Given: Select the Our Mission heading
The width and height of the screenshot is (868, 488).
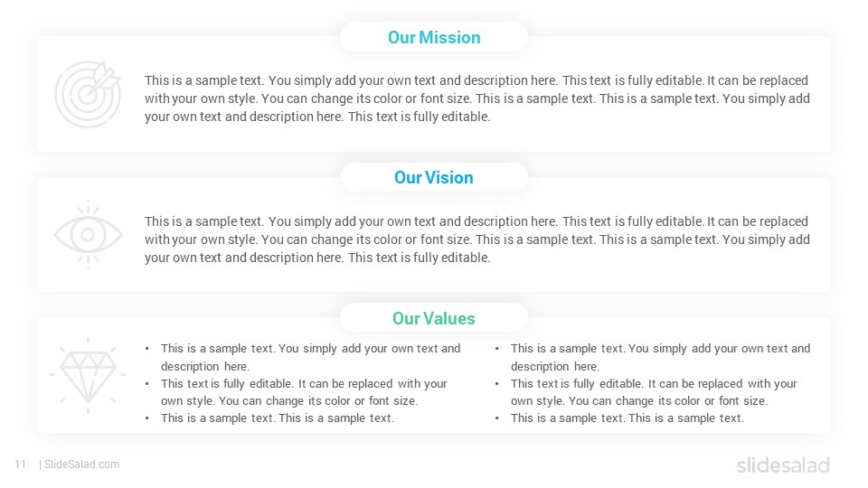Looking at the screenshot, I should [434, 37].
